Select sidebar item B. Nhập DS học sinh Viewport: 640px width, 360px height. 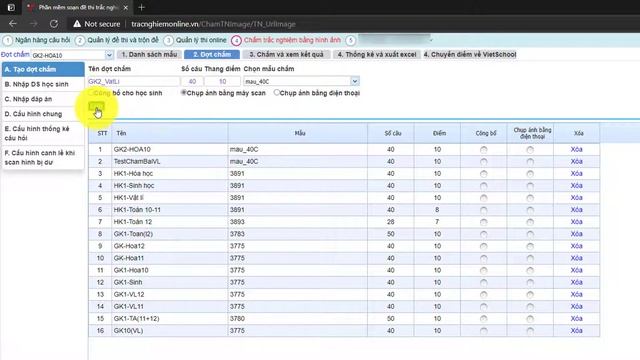coord(43,84)
